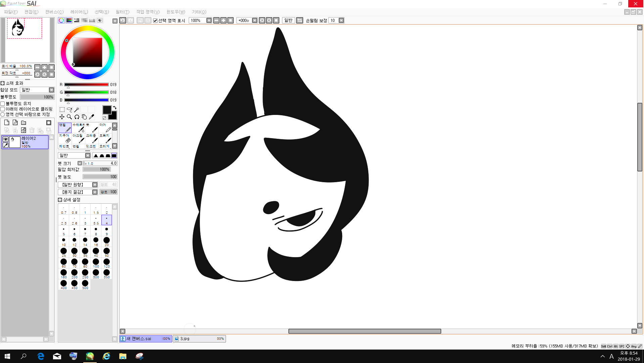Choose the lasso selection tool
Screen dimensions: 644x363
[x=69, y=110]
